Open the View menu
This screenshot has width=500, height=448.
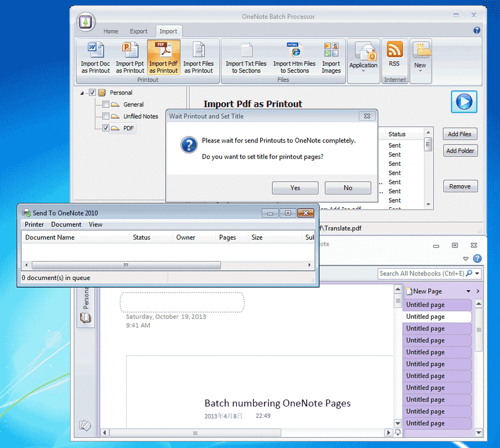[x=95, y=225]
